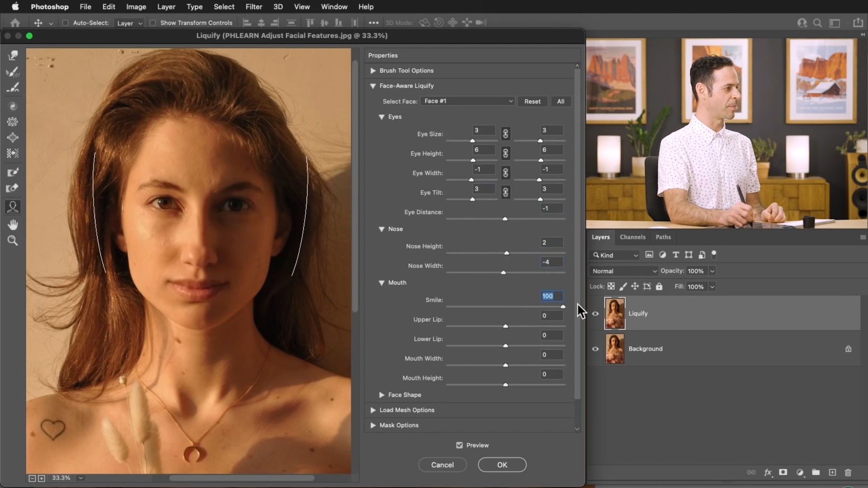Click the lock position icon in Layers

[x=635, y=286]
